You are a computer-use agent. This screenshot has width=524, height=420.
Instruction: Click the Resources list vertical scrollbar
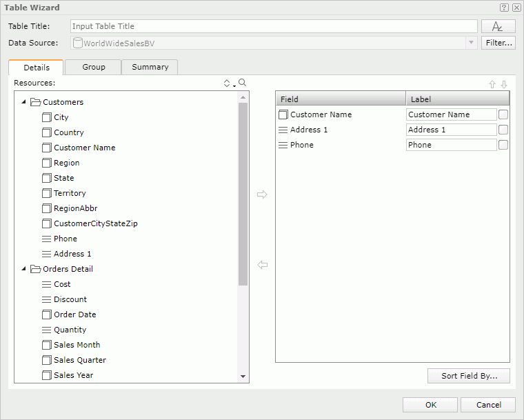[243, 193]
